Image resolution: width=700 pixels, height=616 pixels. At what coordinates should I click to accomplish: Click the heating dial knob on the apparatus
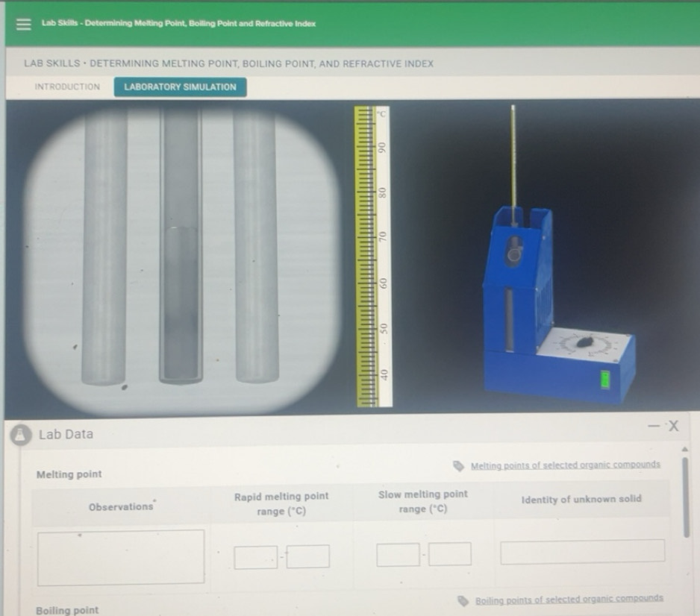(584, 342)
